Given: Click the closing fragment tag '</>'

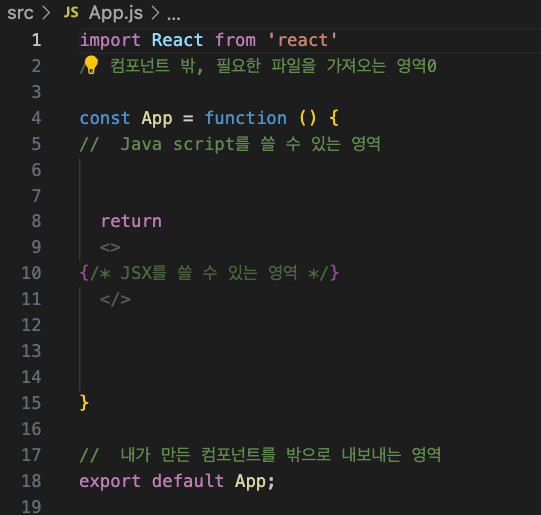Looking at the screenshot, I should [x=115, y=299].
